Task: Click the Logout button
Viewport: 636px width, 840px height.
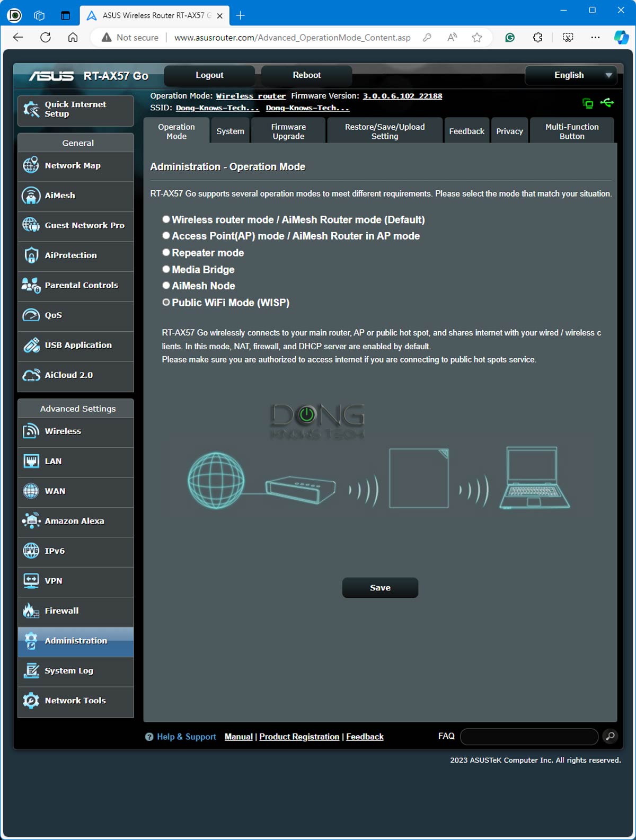Action: 209,75
